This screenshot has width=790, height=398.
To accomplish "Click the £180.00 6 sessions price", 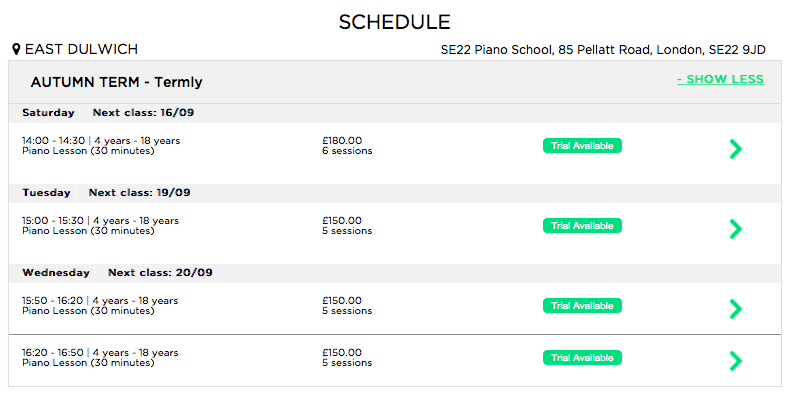I will pyautogui.click(x=347, y=146).
